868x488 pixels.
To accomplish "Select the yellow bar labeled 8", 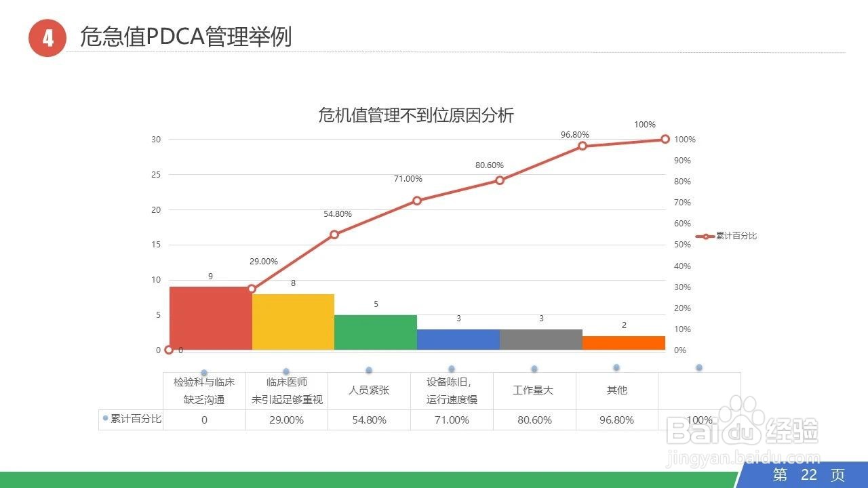I will (292, 322).
